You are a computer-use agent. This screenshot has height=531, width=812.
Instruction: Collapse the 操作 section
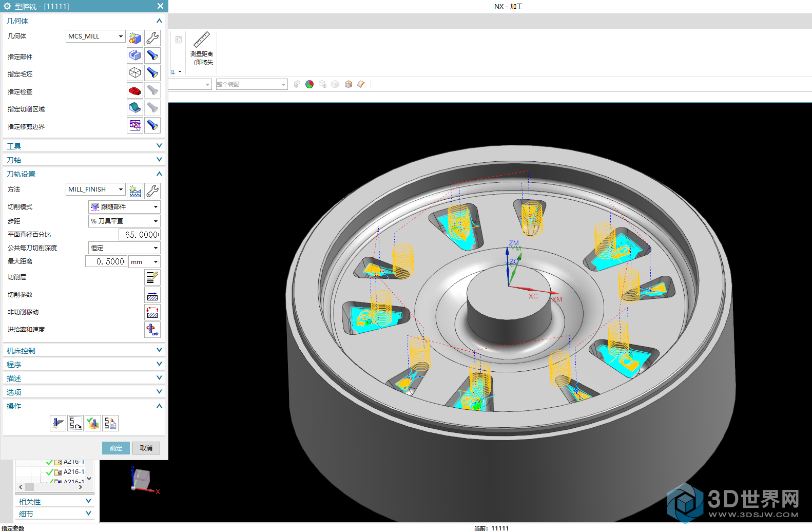click(84, 406)
